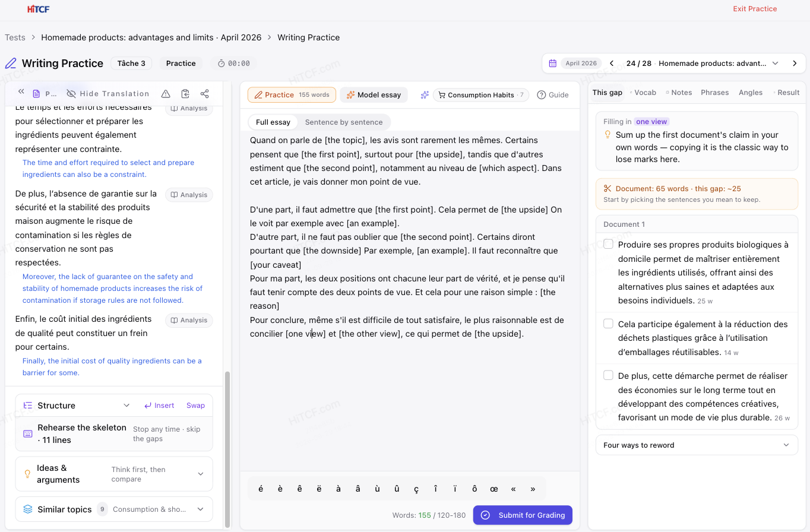Click the stopwatch timer showing 00:00
The height and width of the screenshot is (532, 810).
[x=233, y=64]
